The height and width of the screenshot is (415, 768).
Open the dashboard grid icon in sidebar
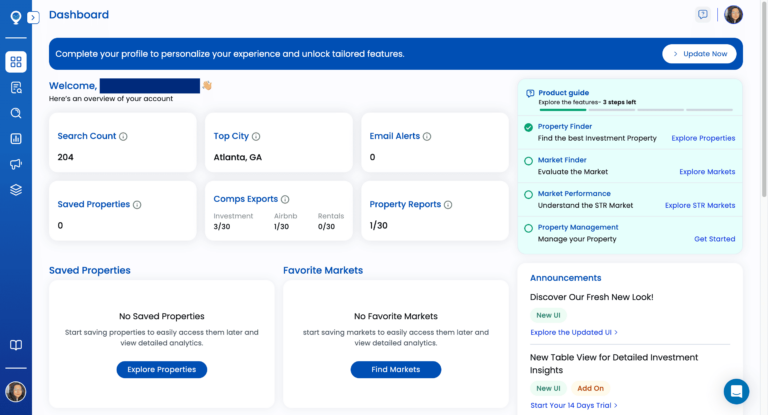coord(16,62)
